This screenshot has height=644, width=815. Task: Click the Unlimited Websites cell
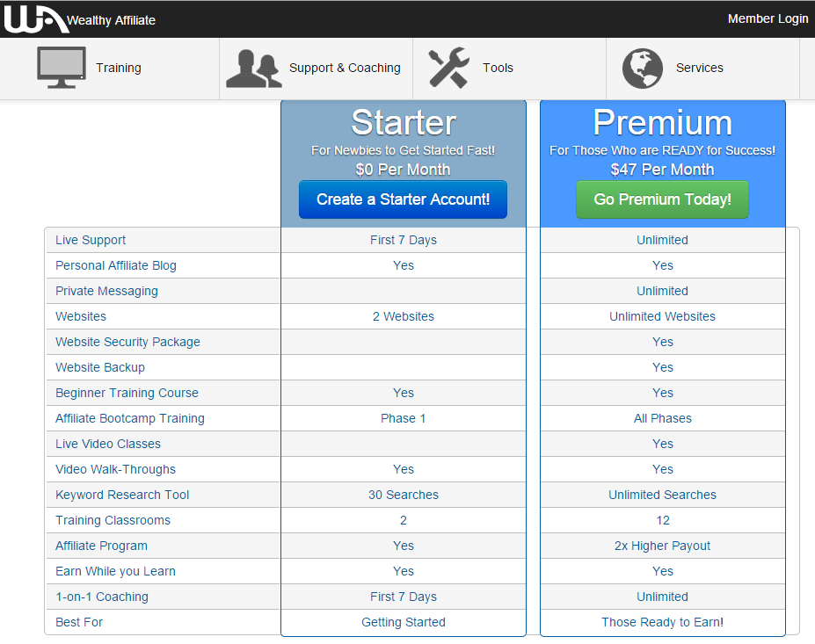(662, 316)
